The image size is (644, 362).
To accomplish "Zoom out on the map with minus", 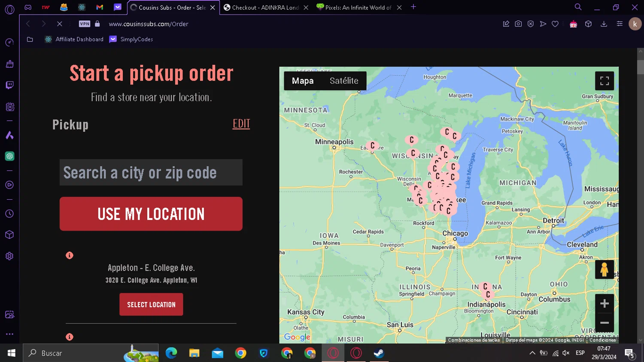I will pos(605,322).
